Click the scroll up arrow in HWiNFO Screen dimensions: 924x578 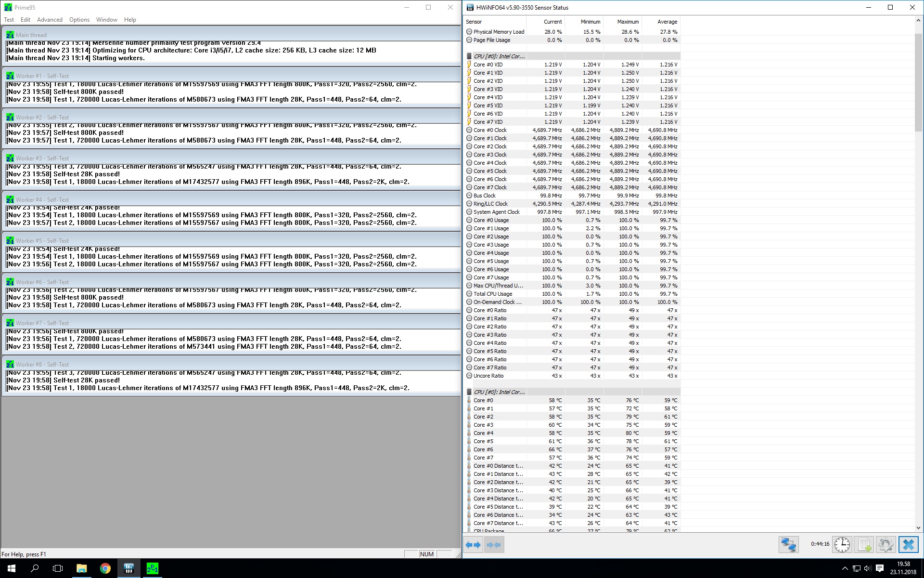pos(918,21)
